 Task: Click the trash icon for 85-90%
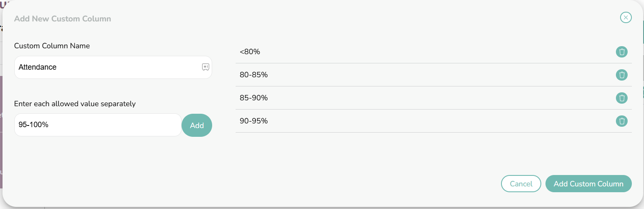pos(622,98)
